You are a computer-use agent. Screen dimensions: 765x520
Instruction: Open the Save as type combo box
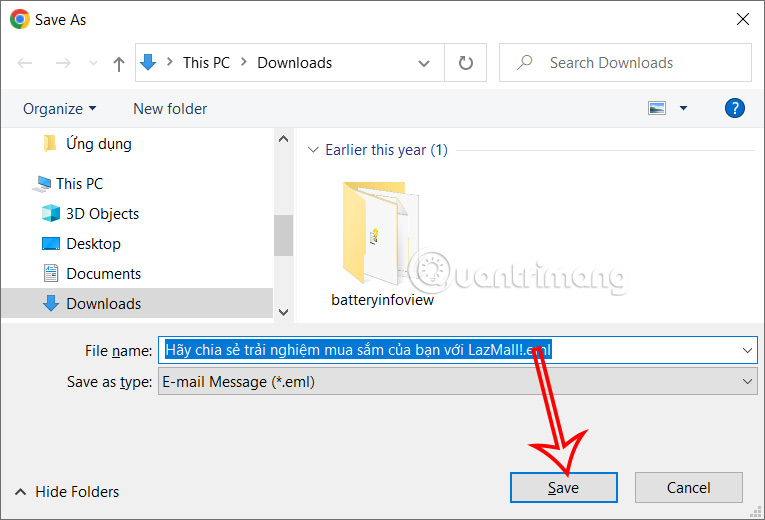pyautogui.click(x=458, y=381)
